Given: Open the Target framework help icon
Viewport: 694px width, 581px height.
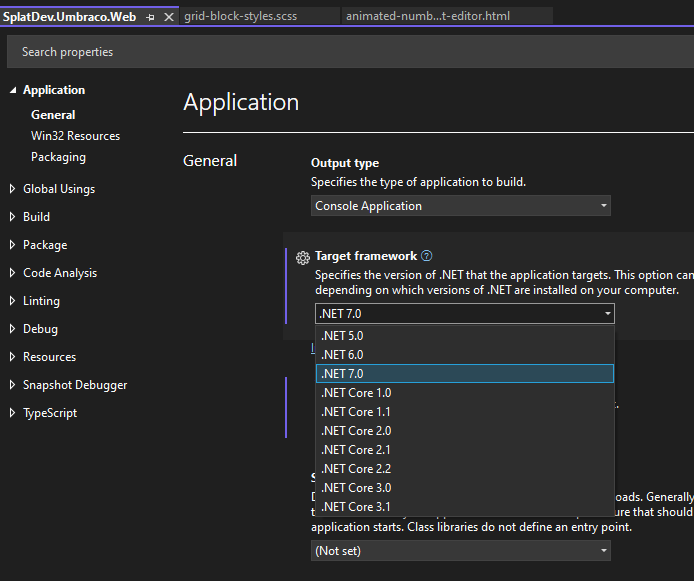Looking at the screenshot, I should [x=427, y=256].
